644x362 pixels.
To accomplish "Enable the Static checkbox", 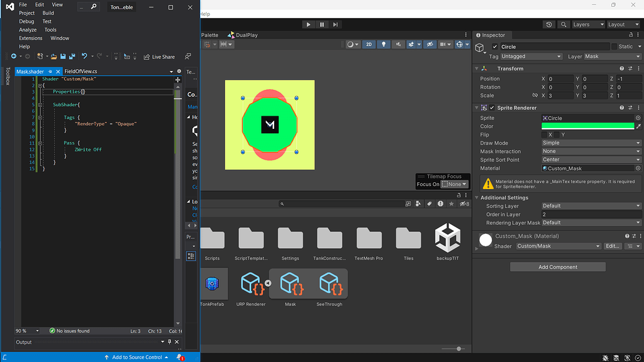I will [x=614, y=47].
